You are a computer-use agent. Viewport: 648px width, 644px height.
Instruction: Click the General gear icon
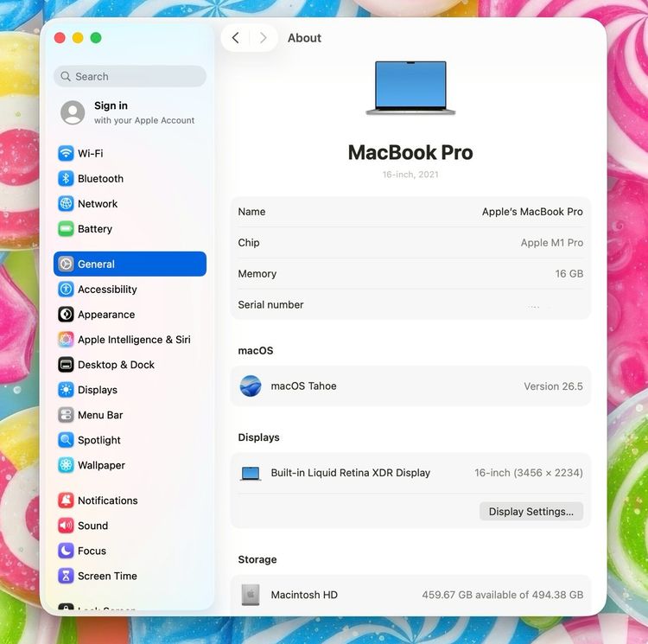click(66, 265)
